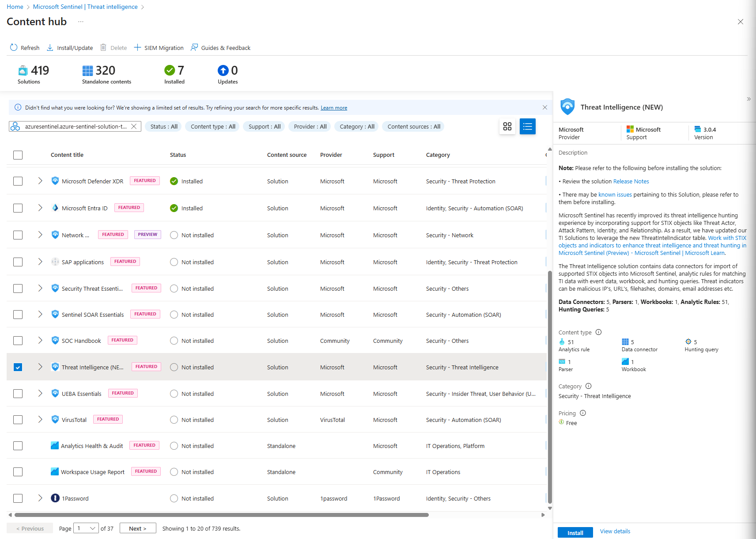
Task: Check the VirusTotal row checkbox
Action: tap(18, 420)
